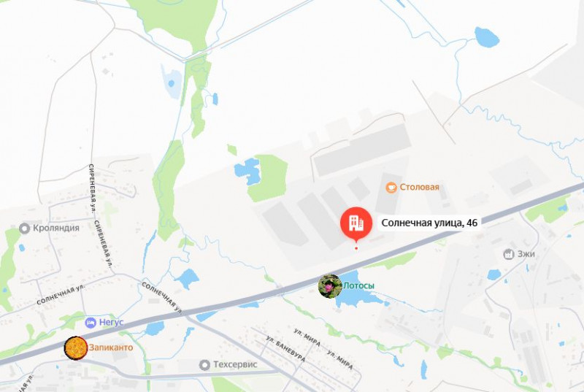Open the Лотосы photo thumbnail marker
The image size is (584, 392).
pos(330,286)
